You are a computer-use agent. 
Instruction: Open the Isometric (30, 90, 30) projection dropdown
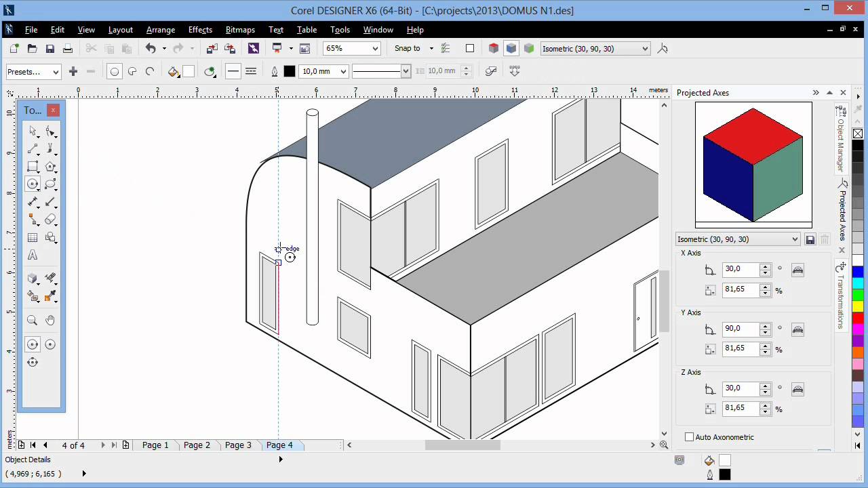pyautogui.click(x=795, y=239)
